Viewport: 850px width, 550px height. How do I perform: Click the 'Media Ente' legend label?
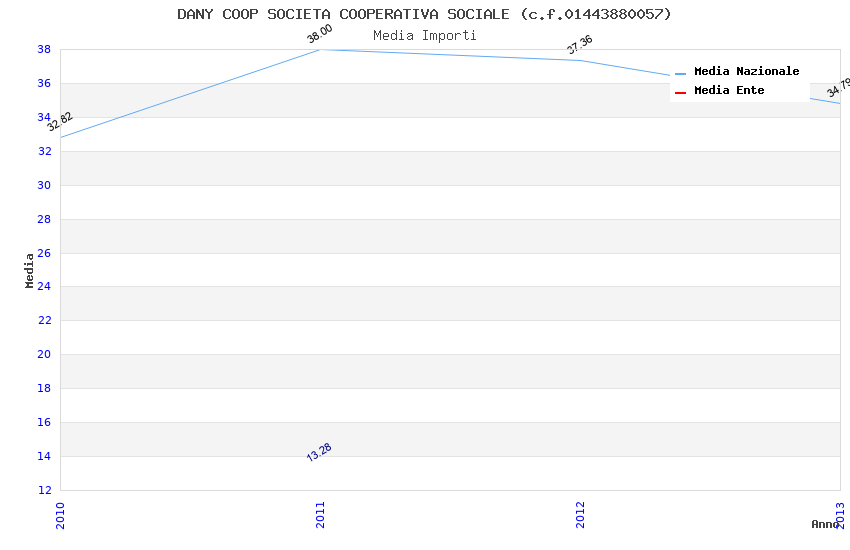(x=729, y=90)
